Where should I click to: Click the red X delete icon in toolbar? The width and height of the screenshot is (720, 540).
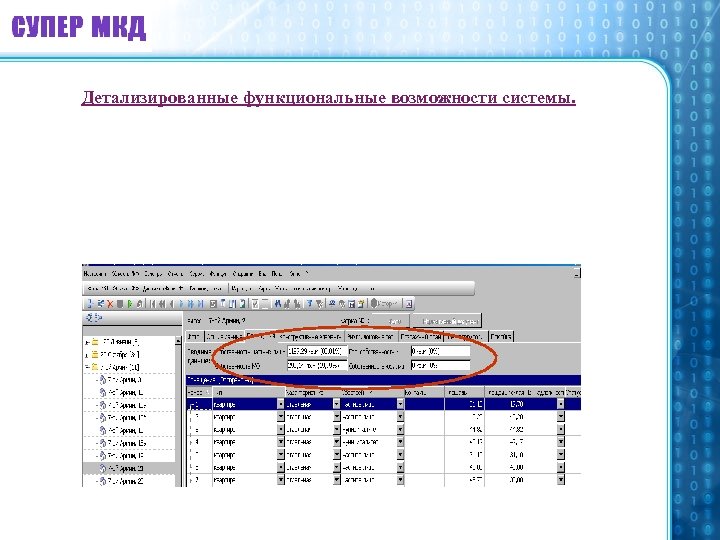[110, 304]
